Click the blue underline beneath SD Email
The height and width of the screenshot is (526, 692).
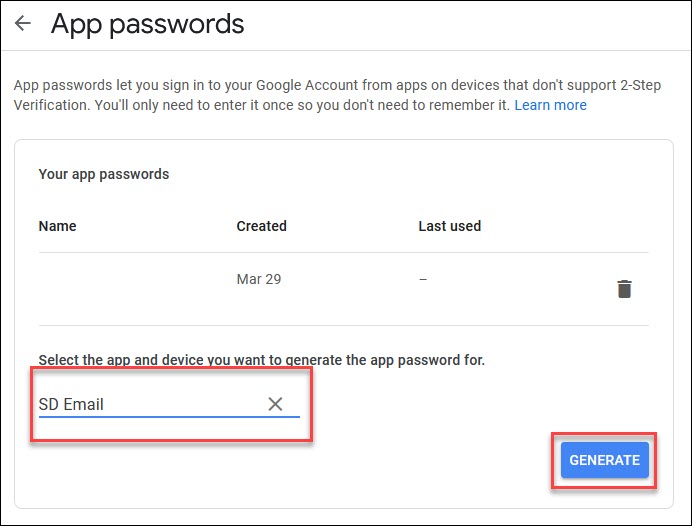click(168, 416)
